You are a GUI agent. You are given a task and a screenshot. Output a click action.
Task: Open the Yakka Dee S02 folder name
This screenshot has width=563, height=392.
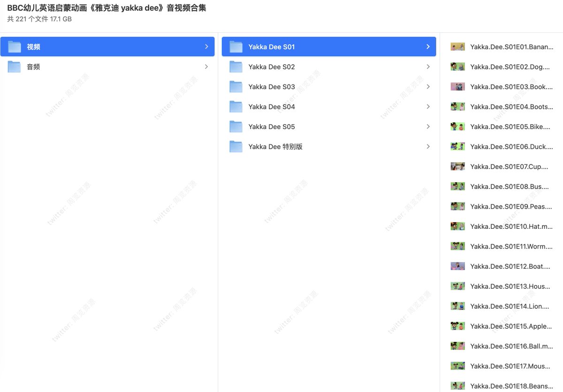point(272,67)
